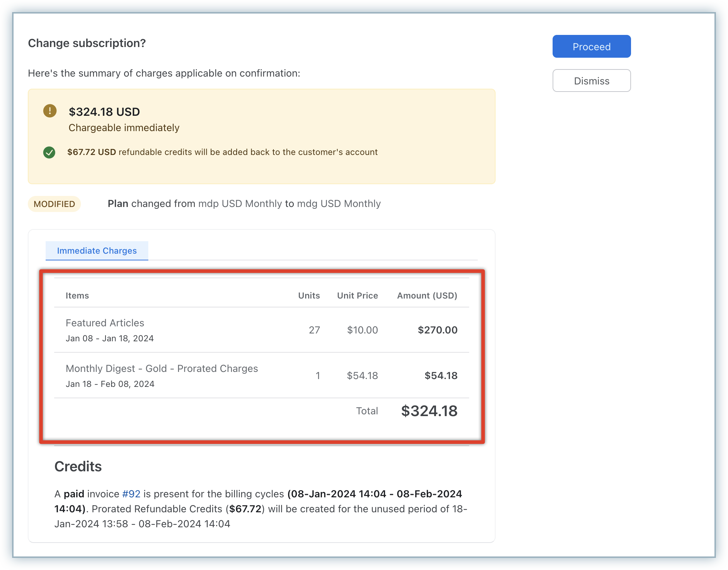Click the $67.72 USD refundable credits text
Screen dimensions: 728x570
pos(222,152)
